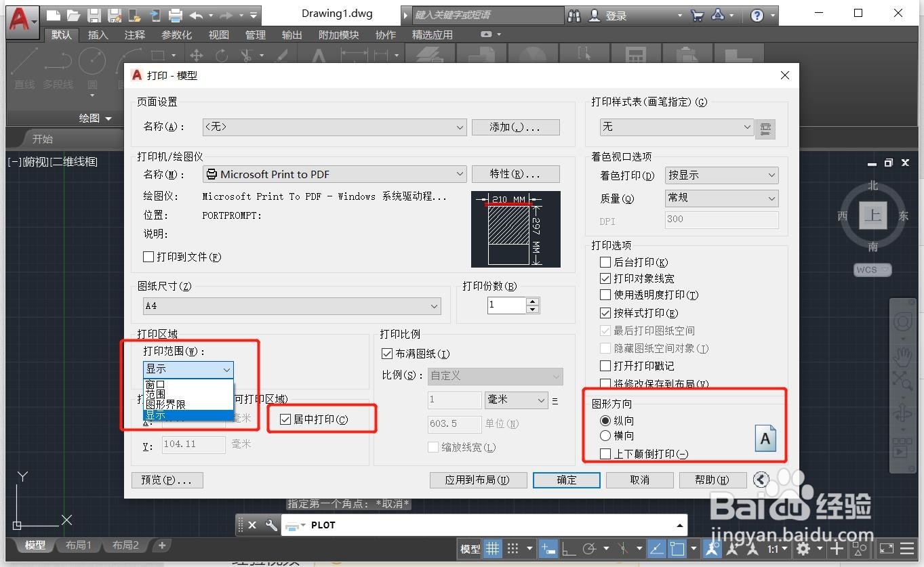Click the 预览 preview button
This screenshot has height=567, width=924.
(167, 480)
